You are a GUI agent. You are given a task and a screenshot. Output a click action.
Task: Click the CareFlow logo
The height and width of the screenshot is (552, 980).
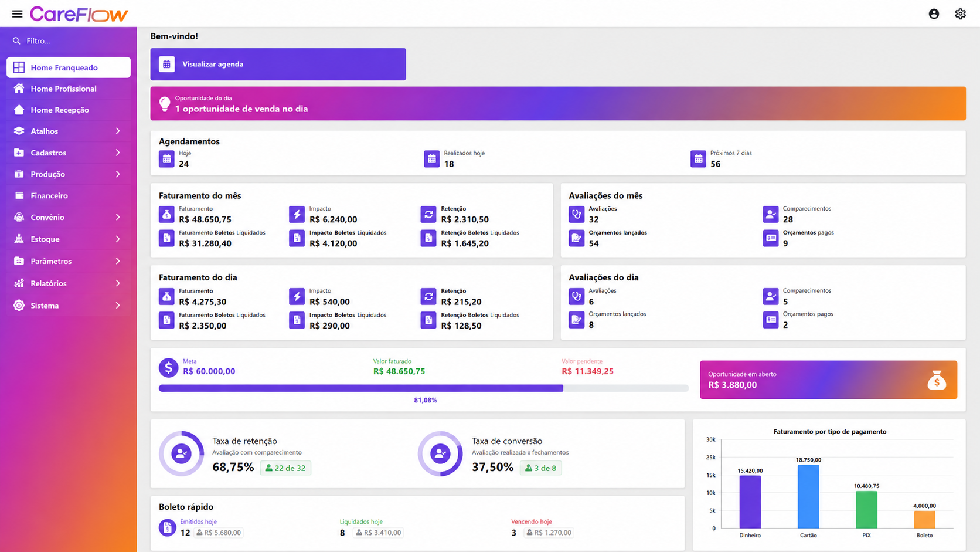tap(79, 14)
